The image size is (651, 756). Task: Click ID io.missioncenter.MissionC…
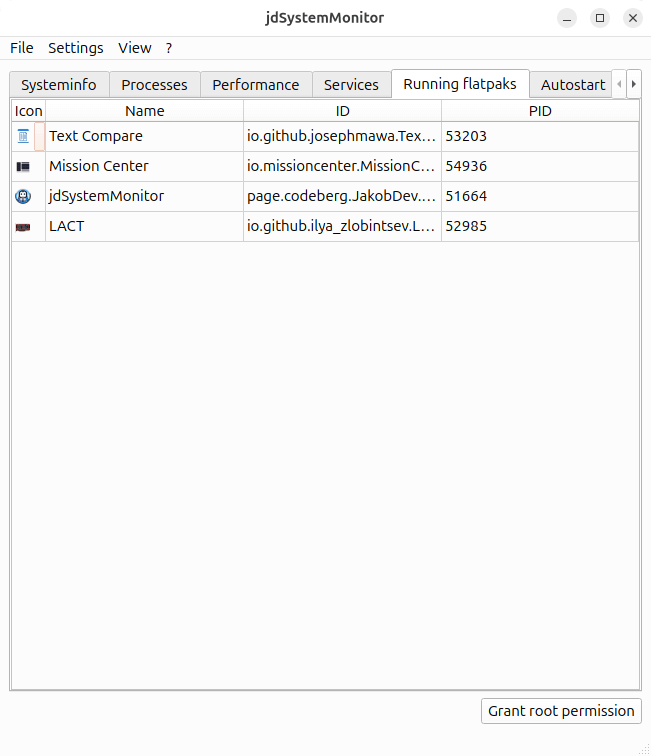(x=342, y=166)
